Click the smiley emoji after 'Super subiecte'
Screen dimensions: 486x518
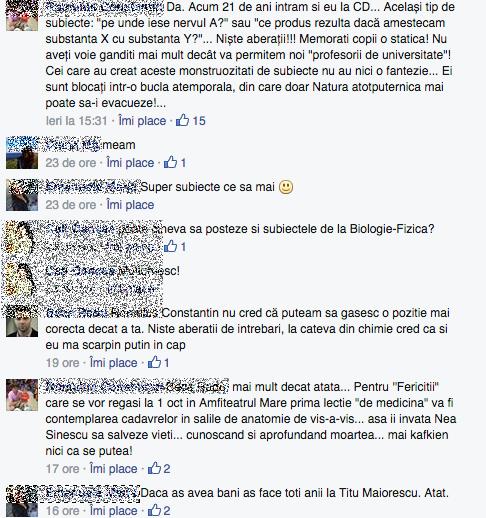(286, 187)
